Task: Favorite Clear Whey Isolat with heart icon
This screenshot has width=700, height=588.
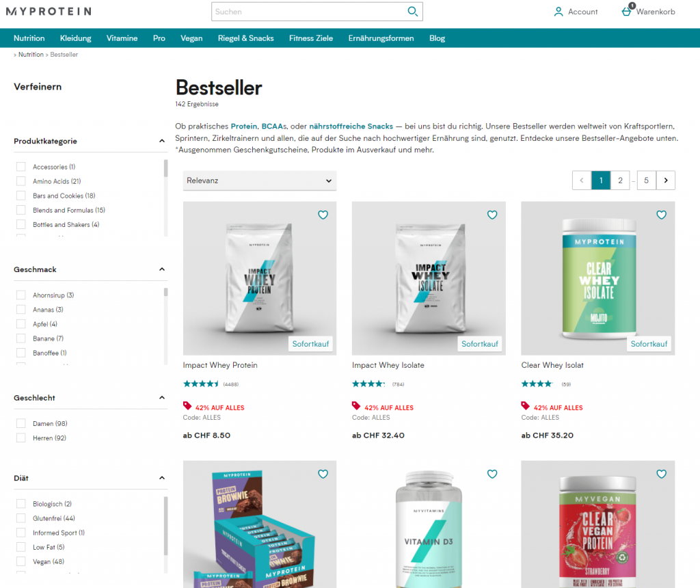Action: tap(661, 215)
